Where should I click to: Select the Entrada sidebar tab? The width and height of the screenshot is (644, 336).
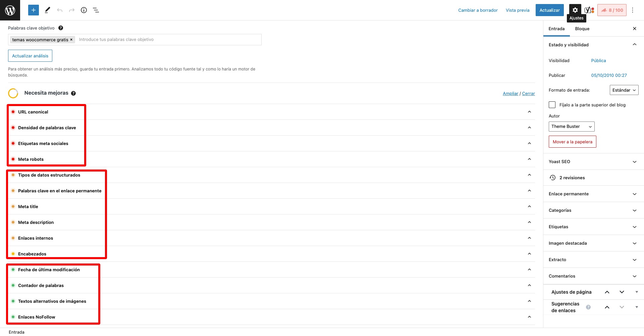coord(556,29)
